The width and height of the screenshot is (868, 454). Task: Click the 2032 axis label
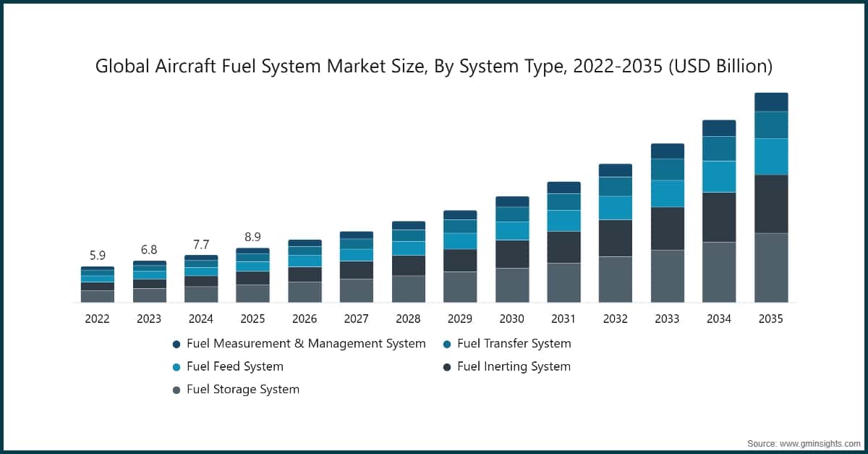pyautogui.click(x=616, y=319)
